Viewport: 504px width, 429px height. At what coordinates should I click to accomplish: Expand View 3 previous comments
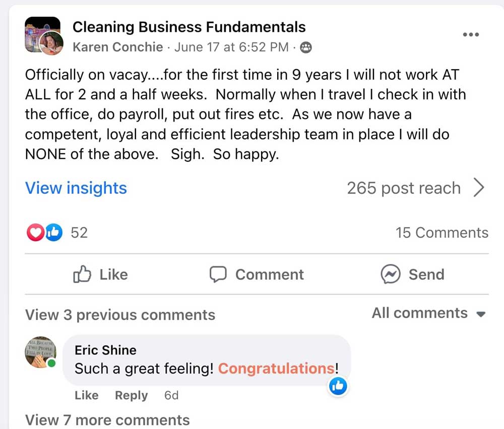click(x=120, y=315)
